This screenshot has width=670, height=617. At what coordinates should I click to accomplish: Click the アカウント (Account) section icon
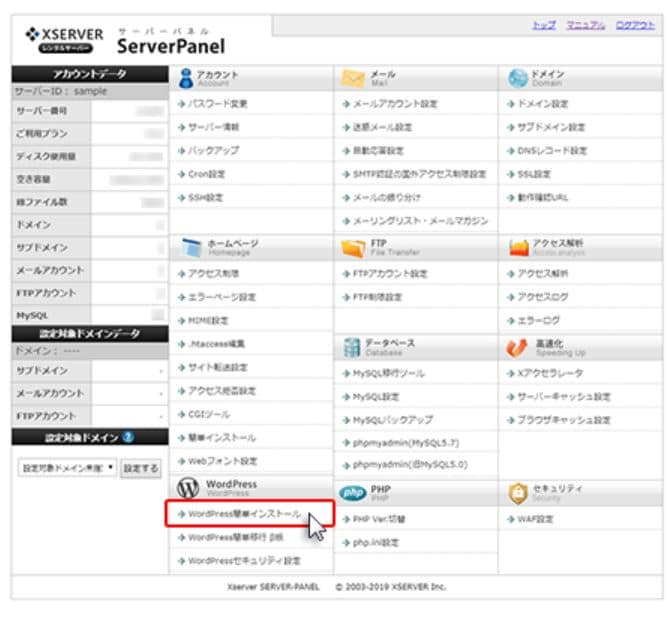[x=187, y=78]
